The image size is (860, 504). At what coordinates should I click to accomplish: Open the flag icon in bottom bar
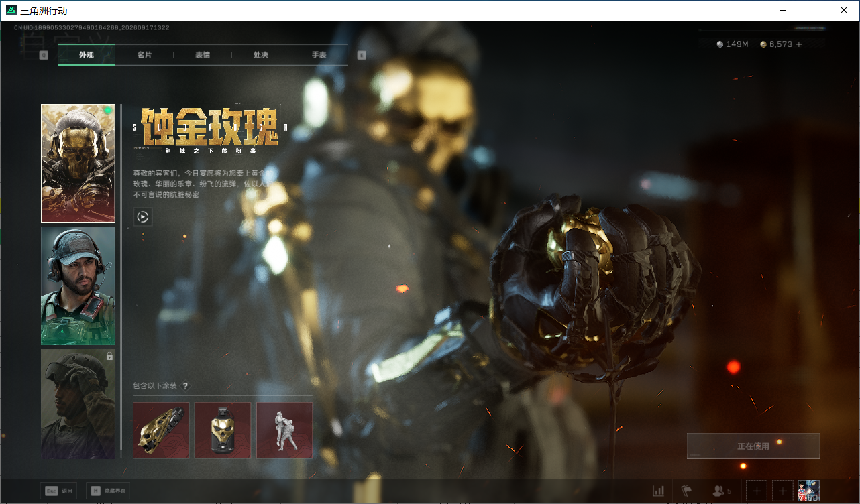pyautogui.click(x=686, y=491)
